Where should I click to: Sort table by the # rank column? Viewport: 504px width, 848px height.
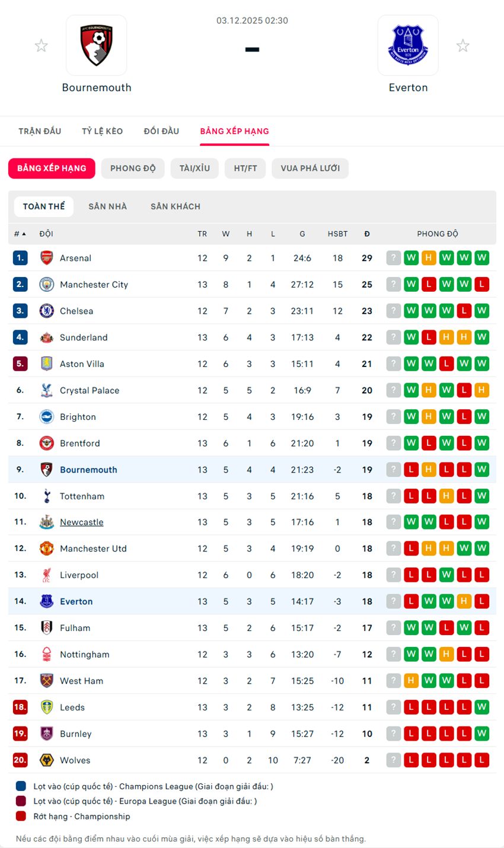coord(20,234)
